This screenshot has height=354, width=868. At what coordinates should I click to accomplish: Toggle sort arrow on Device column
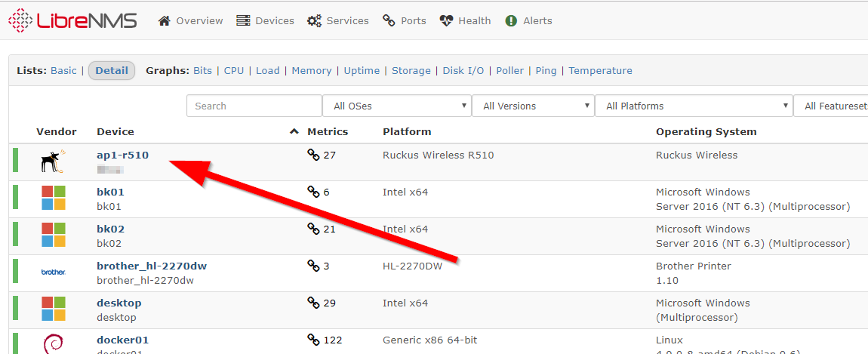294,132
